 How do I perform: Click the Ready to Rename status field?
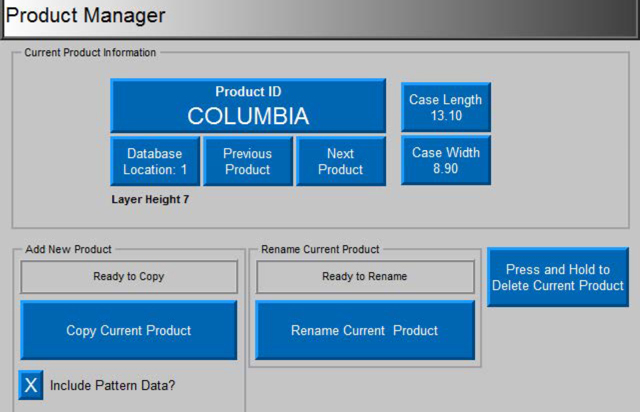pyautogui.click(x=364, y=277)
